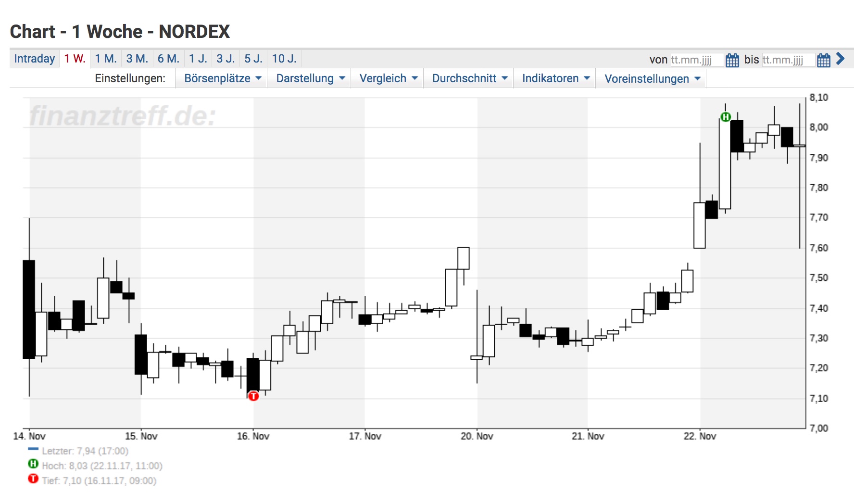Switch to the Intraday tab
This screenshot has width=854, height=504.
point(35,59)
